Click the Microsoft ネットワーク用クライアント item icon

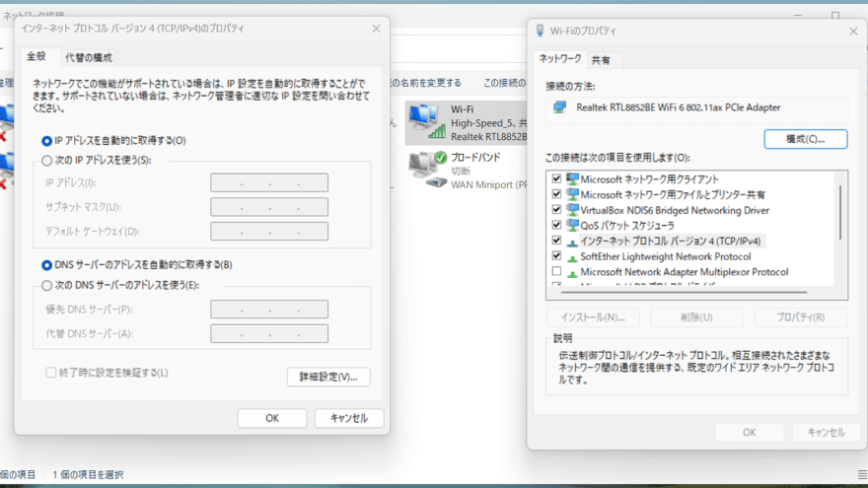(572, 178)
